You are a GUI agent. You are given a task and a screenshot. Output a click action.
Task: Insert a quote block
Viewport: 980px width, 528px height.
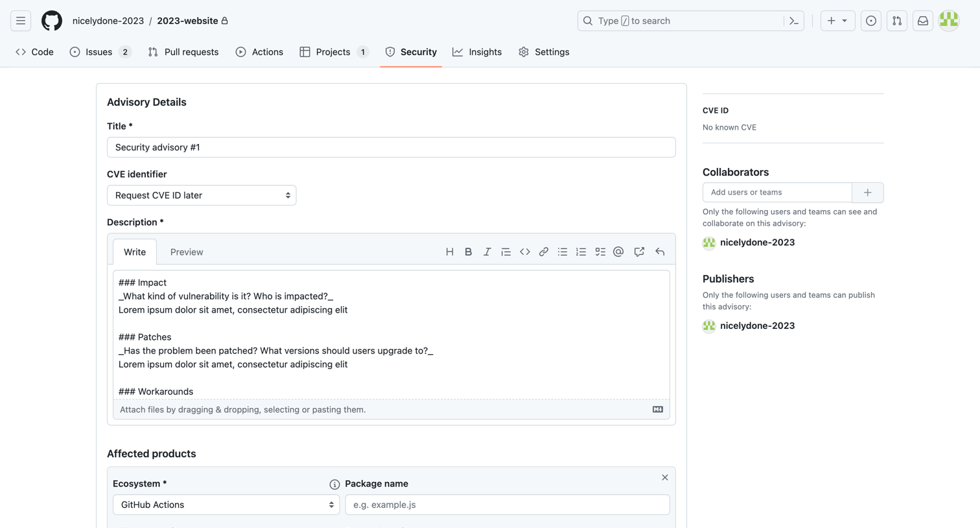point(506,252)
